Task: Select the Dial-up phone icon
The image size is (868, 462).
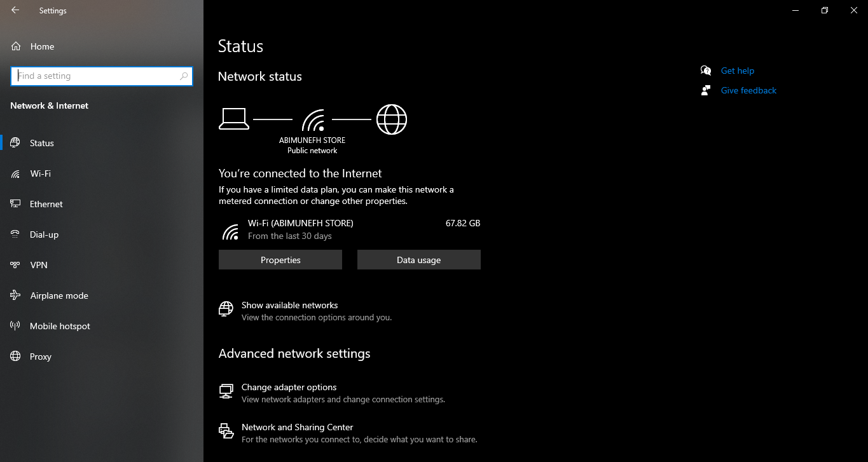Action: pos(15,234)
